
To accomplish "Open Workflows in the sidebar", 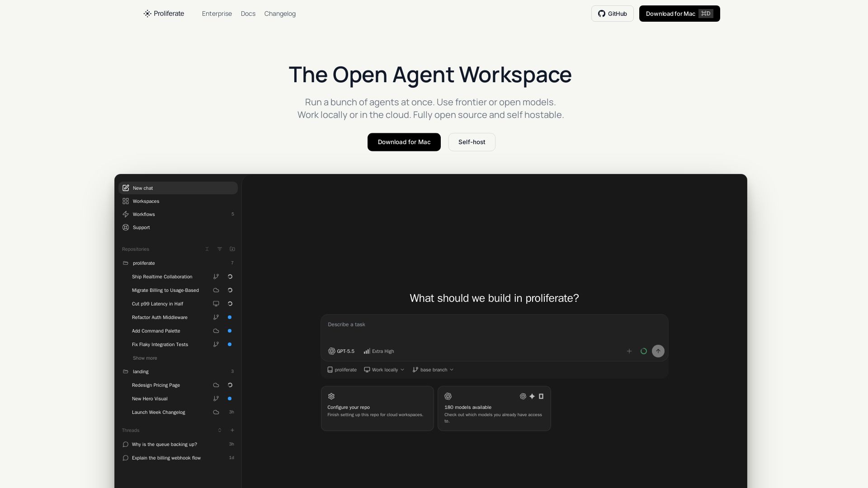I will coord(178,214).
